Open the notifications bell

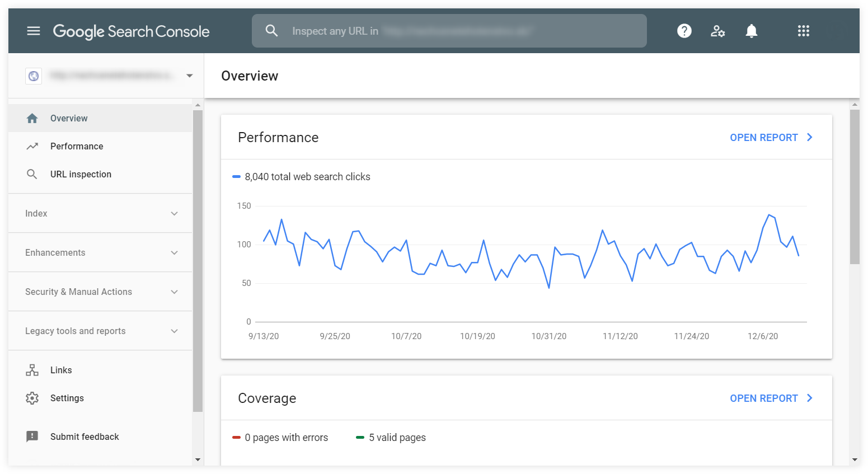point(751,31)
